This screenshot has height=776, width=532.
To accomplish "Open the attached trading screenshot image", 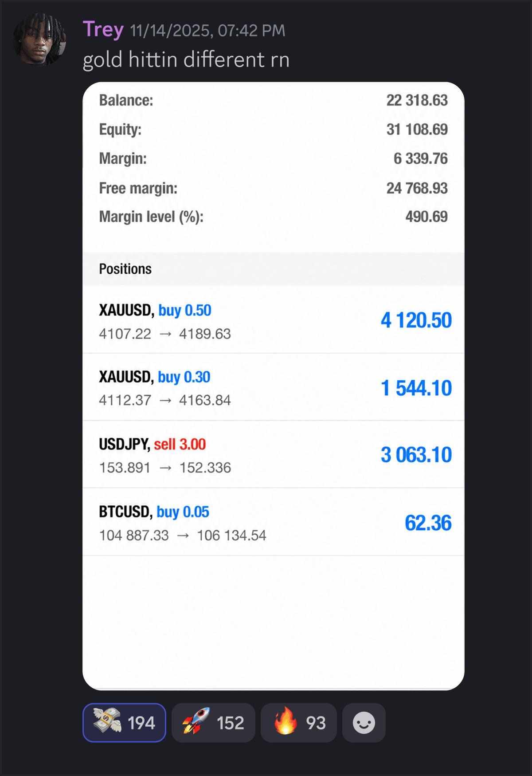I will coord(274,386).
